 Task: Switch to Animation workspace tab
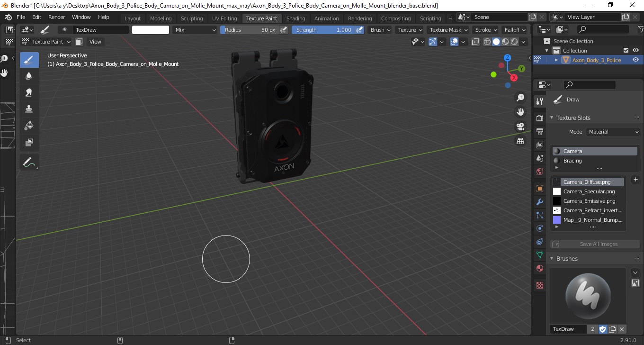(327, 18)
